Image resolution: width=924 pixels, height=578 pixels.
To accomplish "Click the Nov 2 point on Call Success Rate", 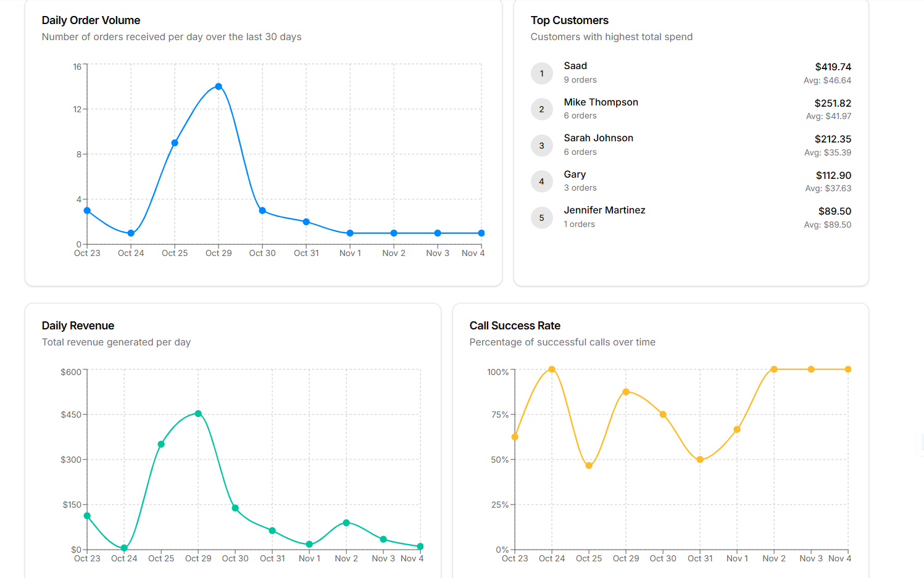I will pos(774,370).
